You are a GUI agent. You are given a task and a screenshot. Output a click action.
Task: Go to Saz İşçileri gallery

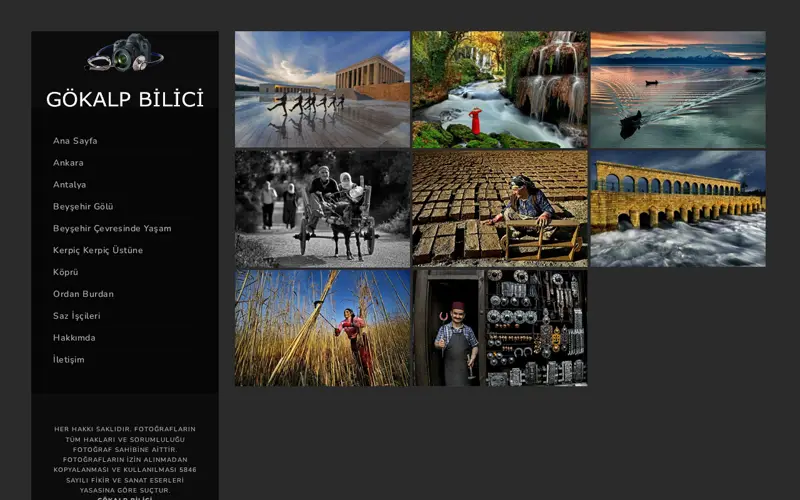[77, 316]
